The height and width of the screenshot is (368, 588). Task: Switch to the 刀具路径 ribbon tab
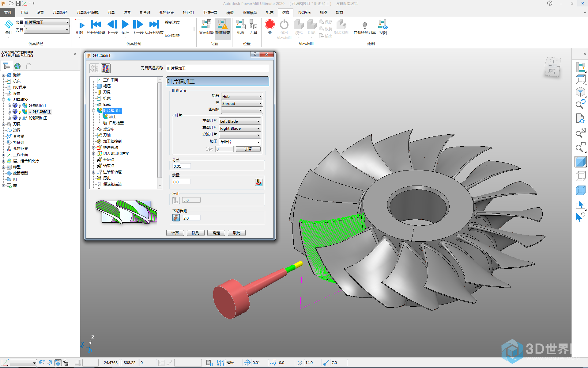tap(60, 12)
